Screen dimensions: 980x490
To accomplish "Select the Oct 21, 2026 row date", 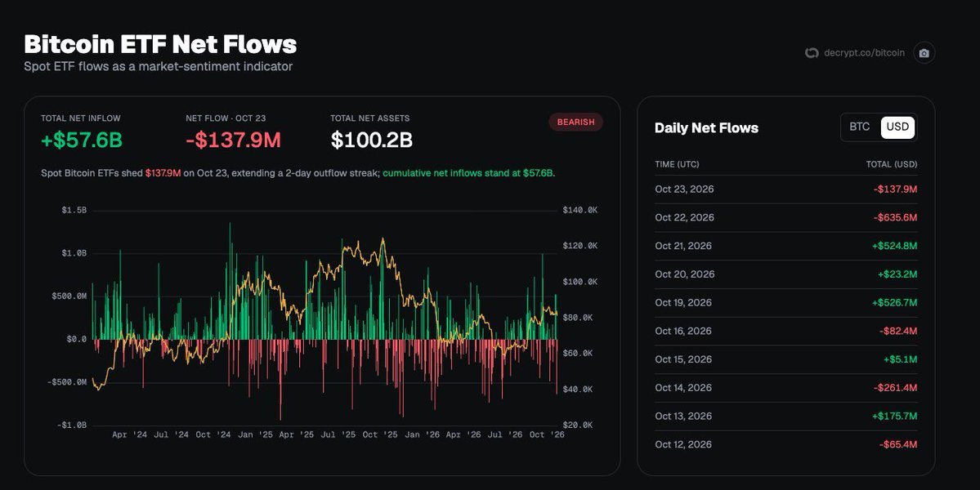I will (683, 246).
